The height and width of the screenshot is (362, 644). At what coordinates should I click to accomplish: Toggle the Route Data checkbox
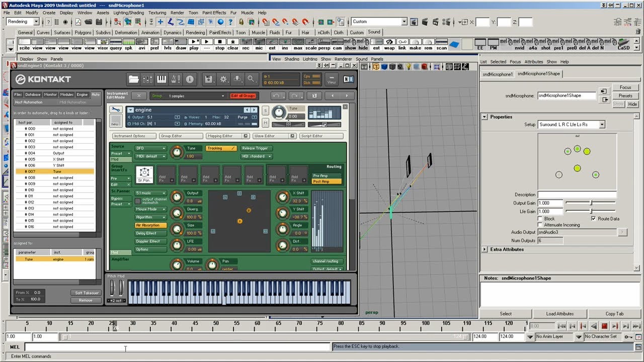594,219
